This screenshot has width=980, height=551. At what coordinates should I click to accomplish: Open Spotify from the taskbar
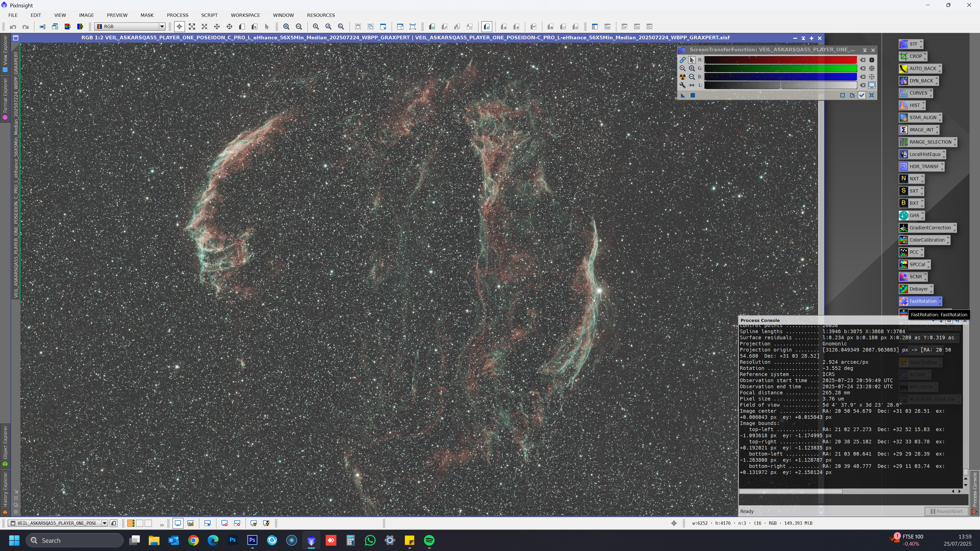(x=429, y=540)
